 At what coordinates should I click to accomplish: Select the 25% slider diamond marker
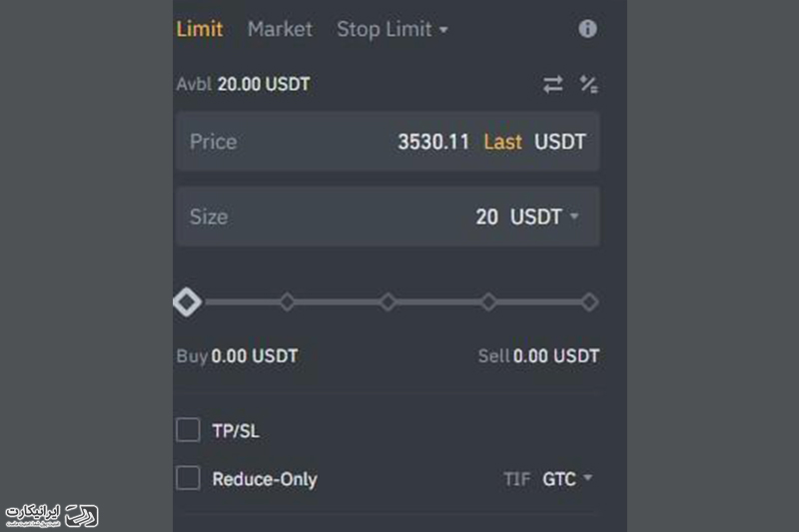(287, 301)
